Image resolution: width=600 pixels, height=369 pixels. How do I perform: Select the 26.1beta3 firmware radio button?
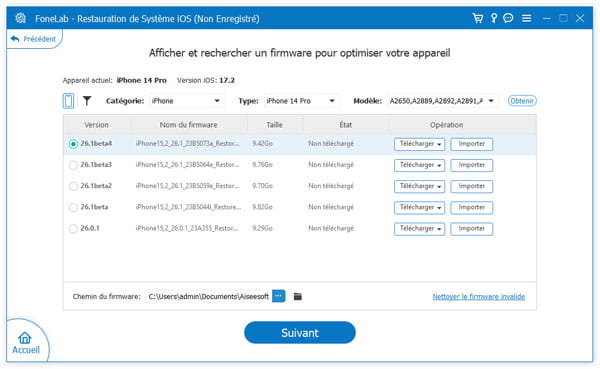73,165
